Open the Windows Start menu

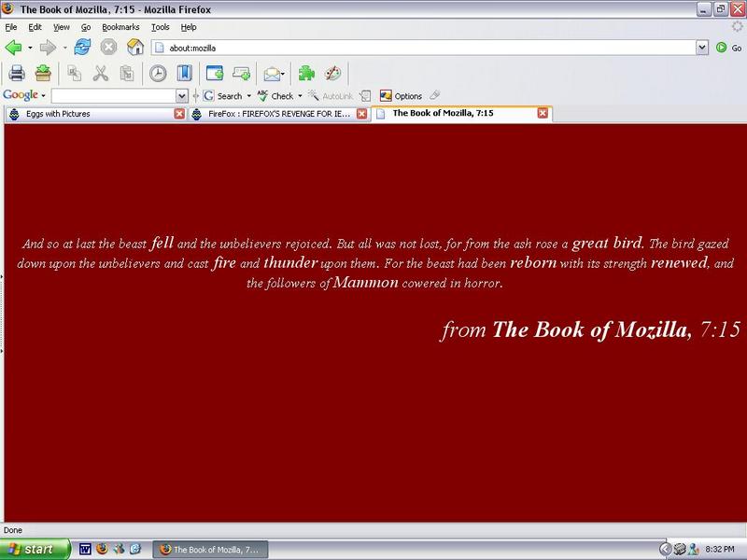35,550
